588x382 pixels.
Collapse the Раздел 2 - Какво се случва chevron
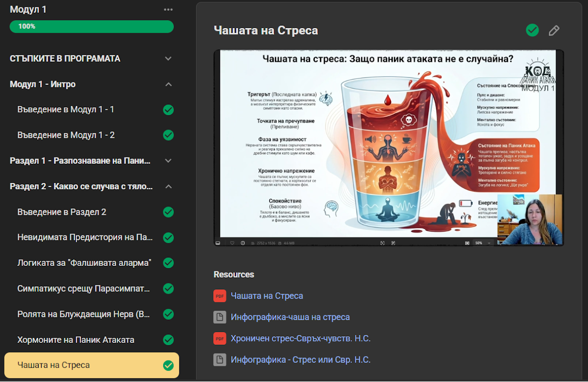click(168, 186)
